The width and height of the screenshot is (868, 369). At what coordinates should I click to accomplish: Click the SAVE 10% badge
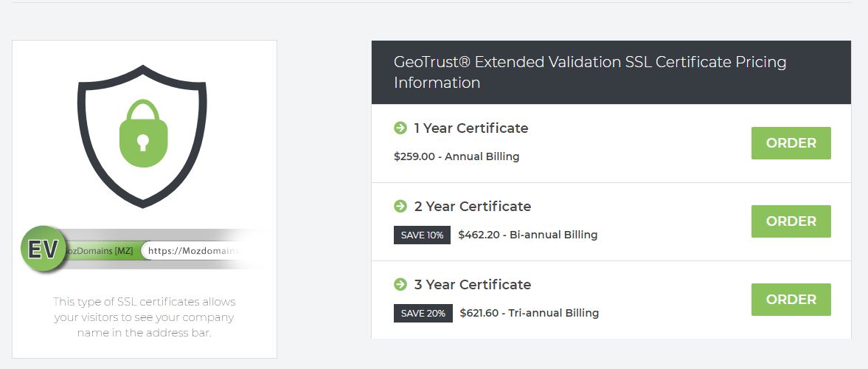[x=422, y=235]
